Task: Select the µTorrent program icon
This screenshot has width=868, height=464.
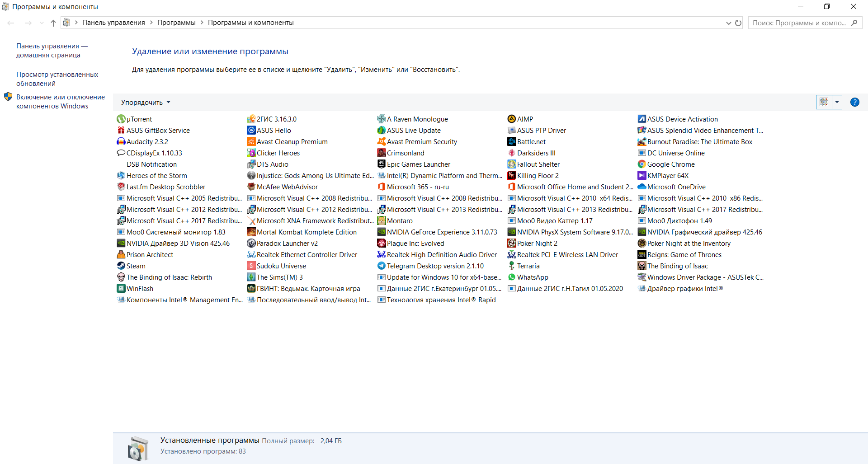Action: [121, 119]
